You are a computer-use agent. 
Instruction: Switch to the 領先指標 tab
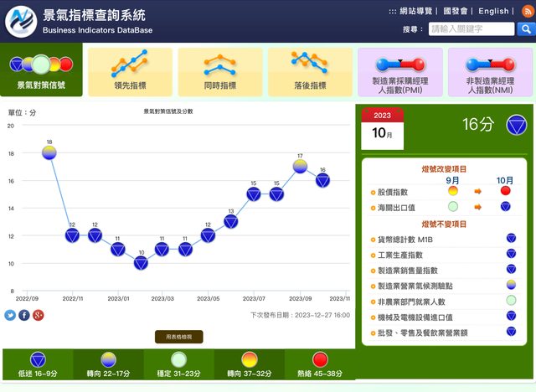(x=130, y=72)
